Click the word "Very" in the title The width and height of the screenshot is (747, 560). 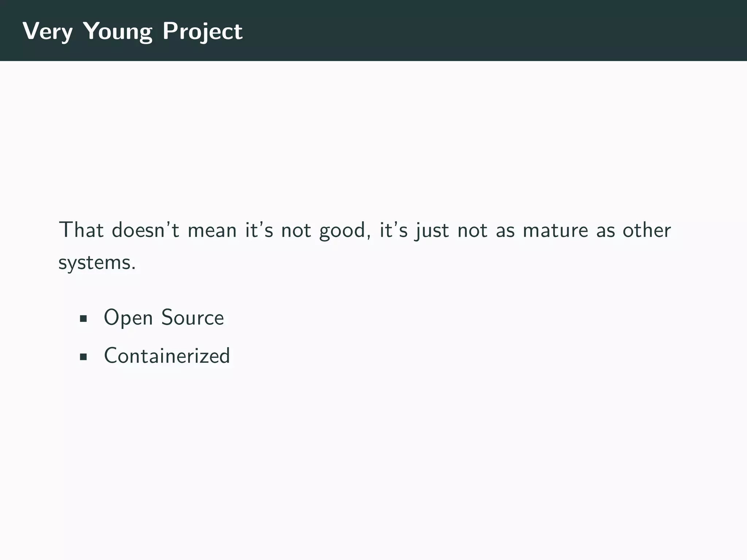click(x=47, y=31)
